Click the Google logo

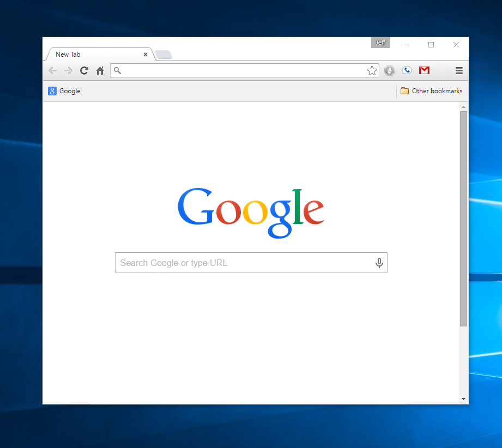coord(251,212)
